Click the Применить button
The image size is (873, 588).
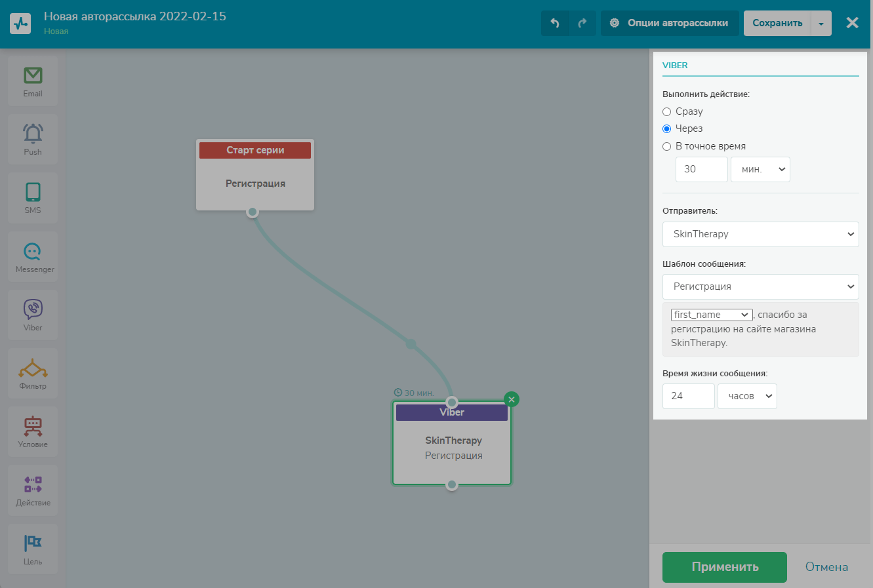point(725,567)
